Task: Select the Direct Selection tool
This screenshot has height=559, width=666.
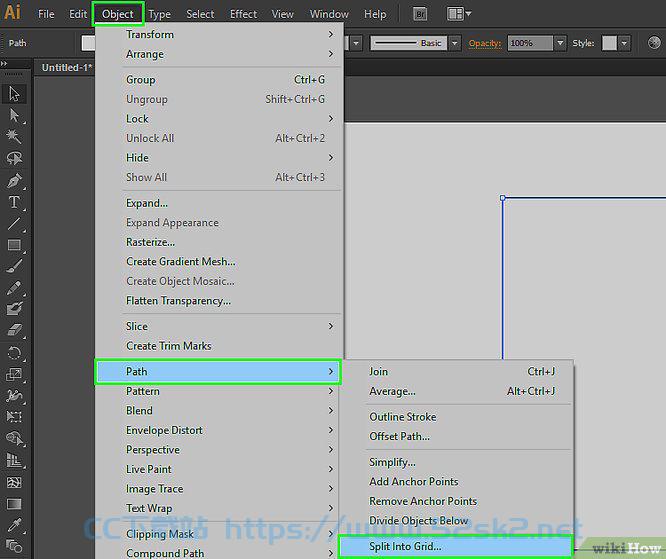Action: (14, 115)
